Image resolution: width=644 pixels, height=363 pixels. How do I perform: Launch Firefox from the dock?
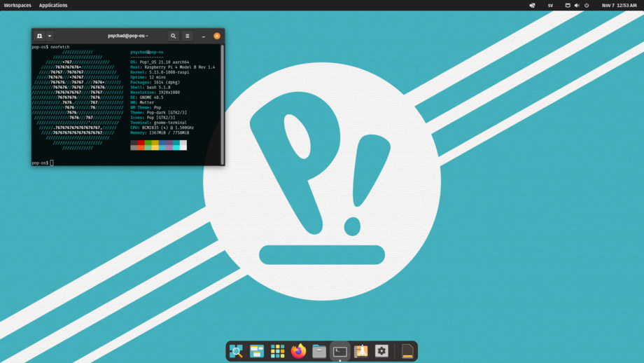point(299,351)
